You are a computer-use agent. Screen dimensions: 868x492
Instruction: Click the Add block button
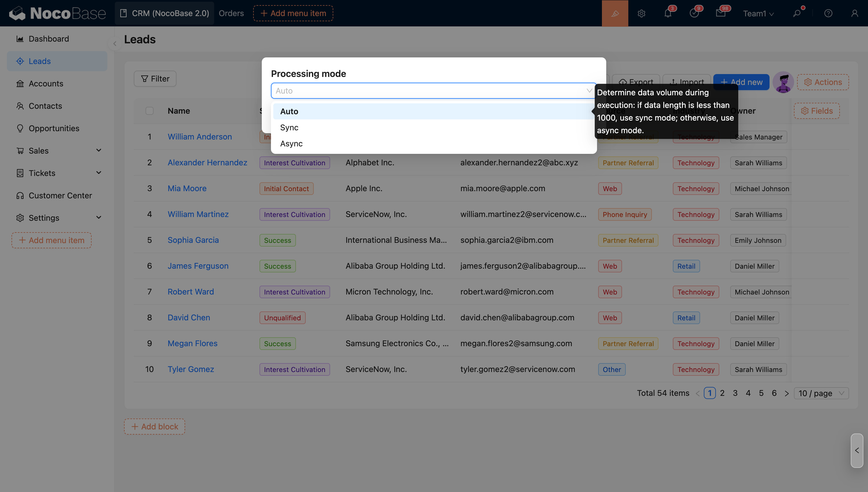(154, 427)
